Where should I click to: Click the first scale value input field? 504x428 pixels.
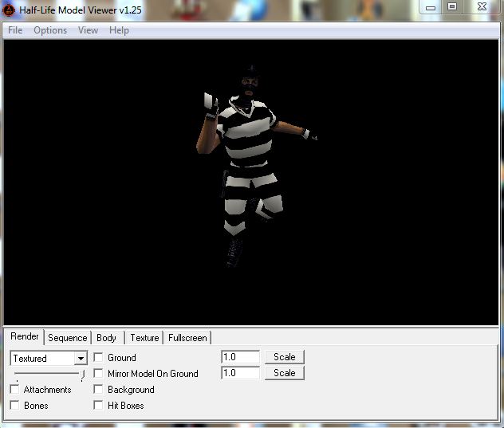pyautogui.click(x=240, y=357)
